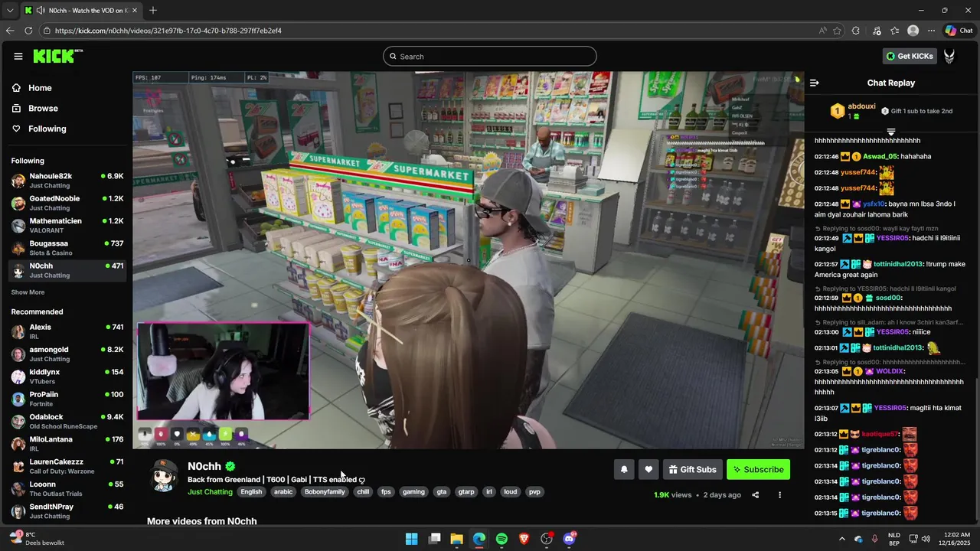
Task: Open Bougassaa channel in Following
Action: click(x=67, y=248)
